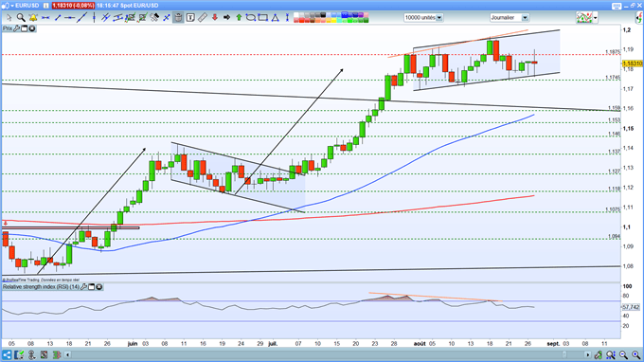Zoom in the chart time axis
Viewport: 644px width, 362px height.
click(x=635, y=355)
